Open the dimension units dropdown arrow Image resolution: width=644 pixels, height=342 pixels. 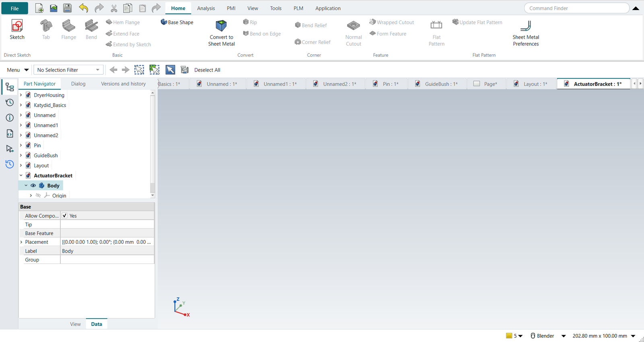click(x=633, y=336)
